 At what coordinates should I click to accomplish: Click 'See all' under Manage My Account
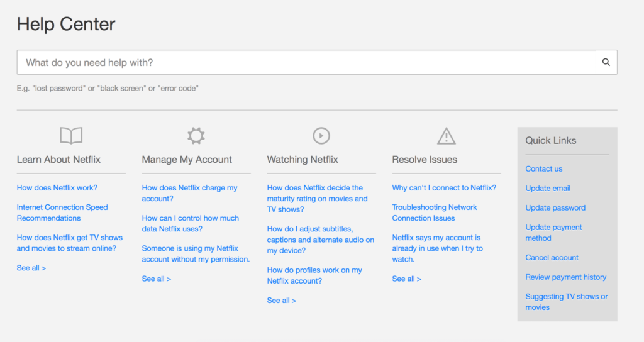pyautogui.click(x=157, y=279)
